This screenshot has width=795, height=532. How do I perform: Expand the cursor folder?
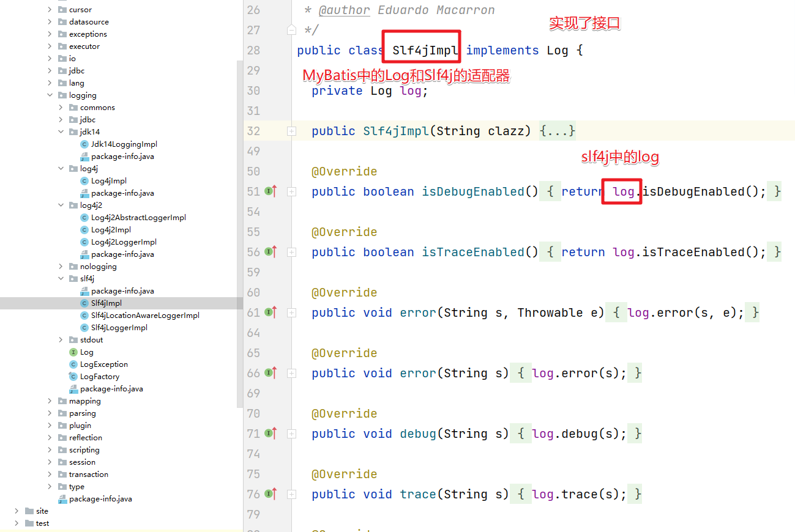50,10
